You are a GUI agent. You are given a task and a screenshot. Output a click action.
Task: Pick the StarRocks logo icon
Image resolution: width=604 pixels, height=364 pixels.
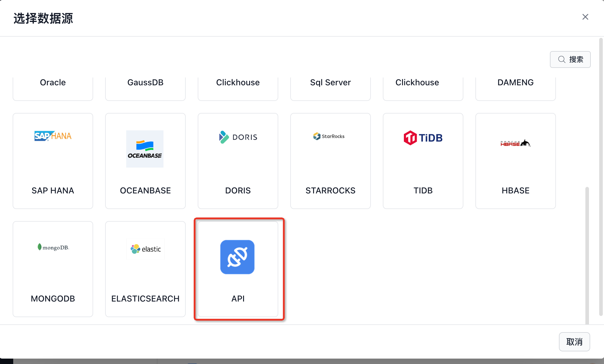click(329, 136)
